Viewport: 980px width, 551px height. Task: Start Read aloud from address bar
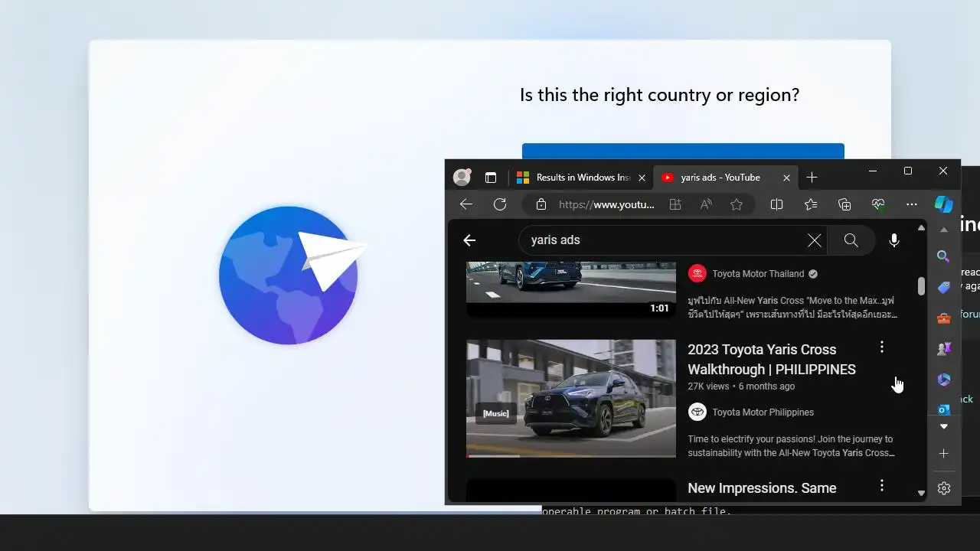[706, 204]
